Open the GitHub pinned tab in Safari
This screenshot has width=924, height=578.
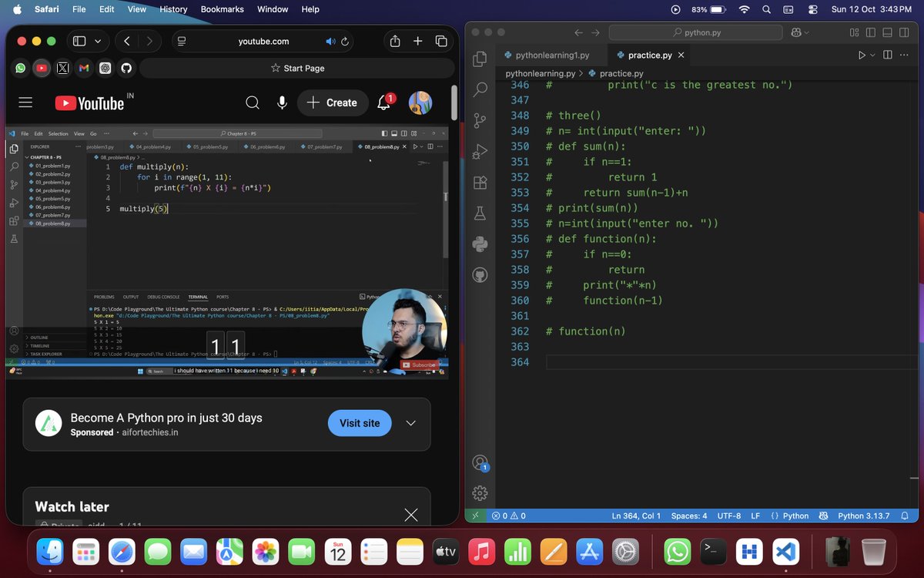126,68
